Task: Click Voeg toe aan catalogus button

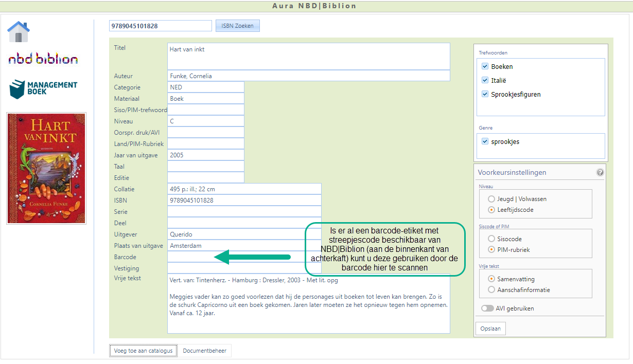Action: pos(143,351)
